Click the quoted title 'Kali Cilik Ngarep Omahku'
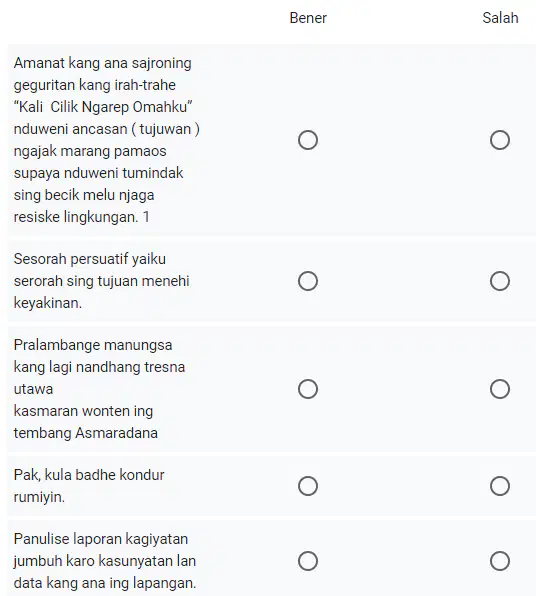The width and height of the screenshot is (536, 596). point(103,107)
